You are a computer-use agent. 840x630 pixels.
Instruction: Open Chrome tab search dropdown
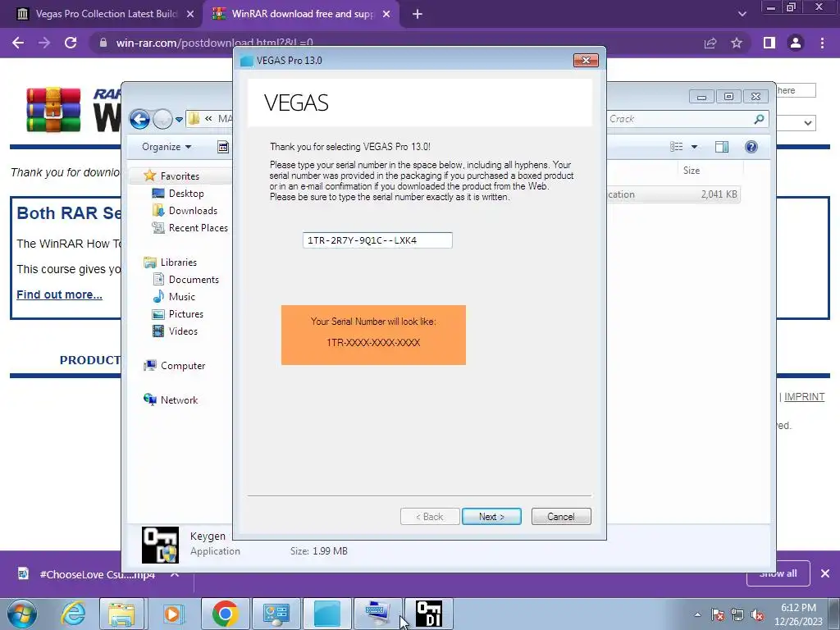click(742, 14)
